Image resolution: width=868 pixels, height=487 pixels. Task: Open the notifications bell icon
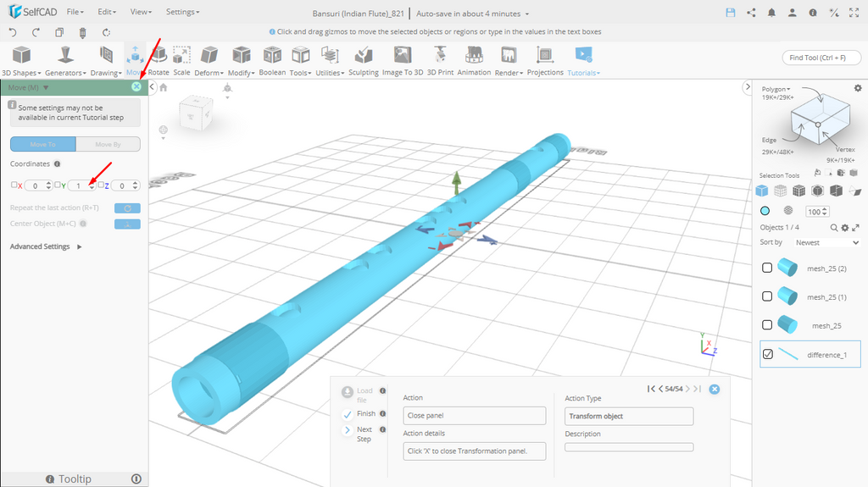coord(771,13)
